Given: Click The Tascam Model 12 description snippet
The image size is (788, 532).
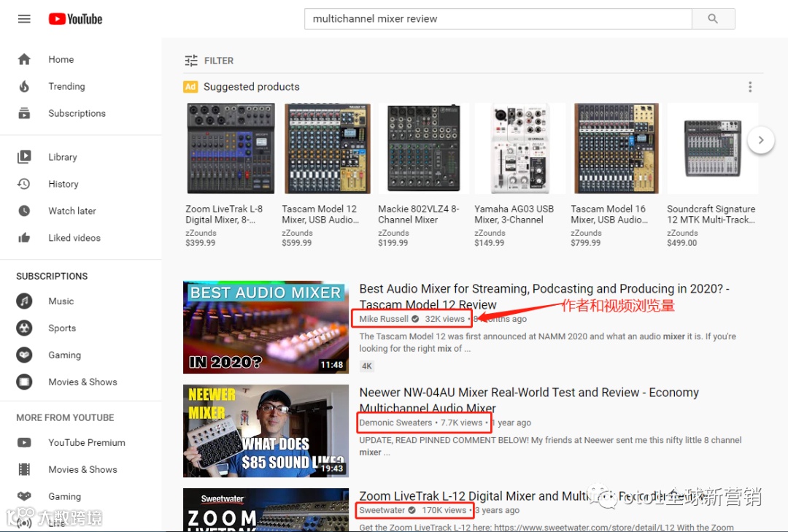Looking at the screenshot, I should tap(547, 342).
